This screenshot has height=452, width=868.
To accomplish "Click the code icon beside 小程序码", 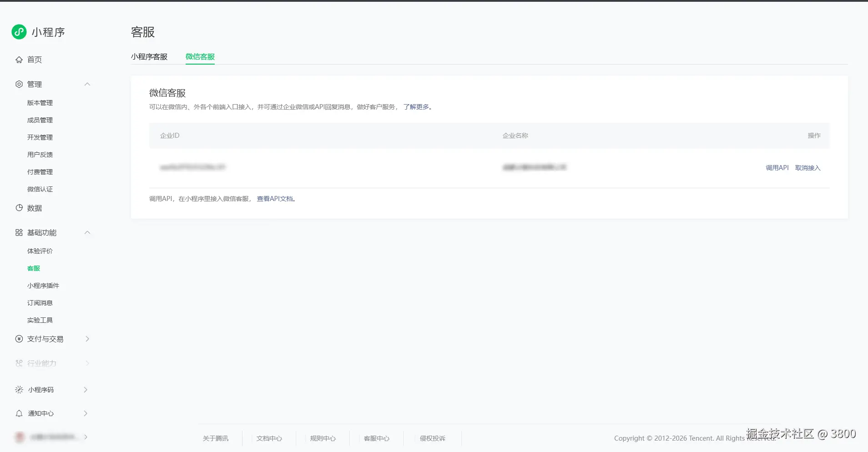I will click(19, 390).
